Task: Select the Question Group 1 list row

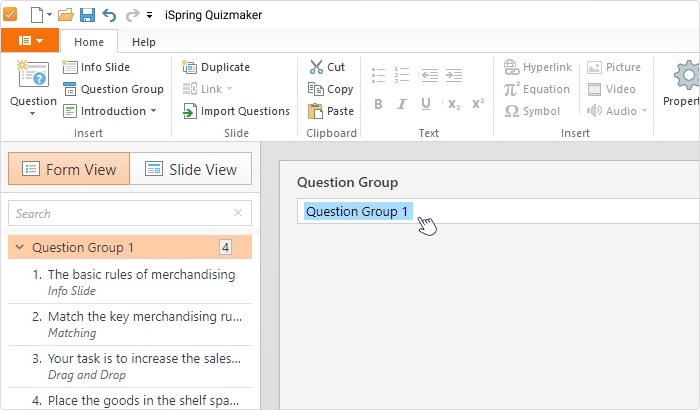Action: (130, 247)
